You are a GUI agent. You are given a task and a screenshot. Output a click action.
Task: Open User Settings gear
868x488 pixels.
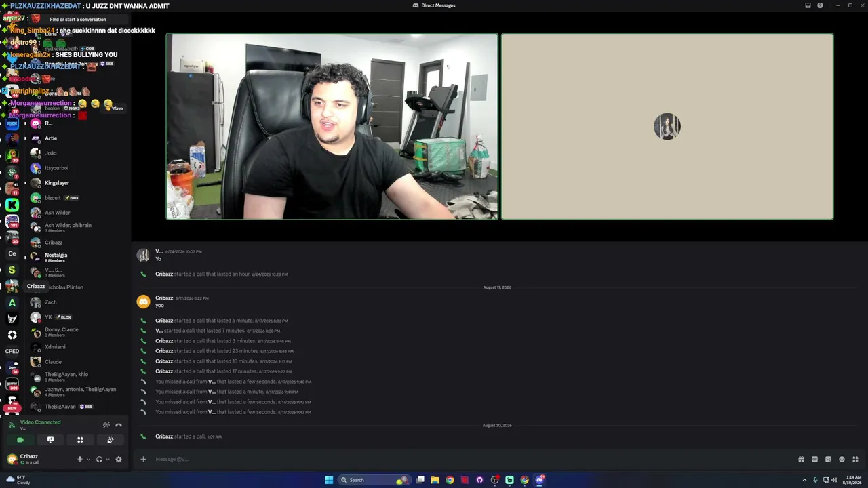pos(119,459)
